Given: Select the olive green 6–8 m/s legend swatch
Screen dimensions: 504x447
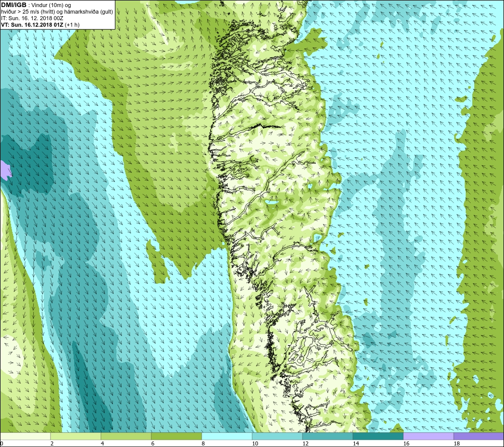Looking at the screenshot, I should [176, 436].
